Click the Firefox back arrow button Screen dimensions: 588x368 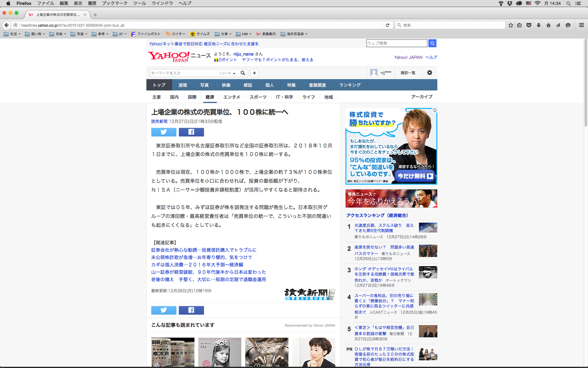(6, 25)
